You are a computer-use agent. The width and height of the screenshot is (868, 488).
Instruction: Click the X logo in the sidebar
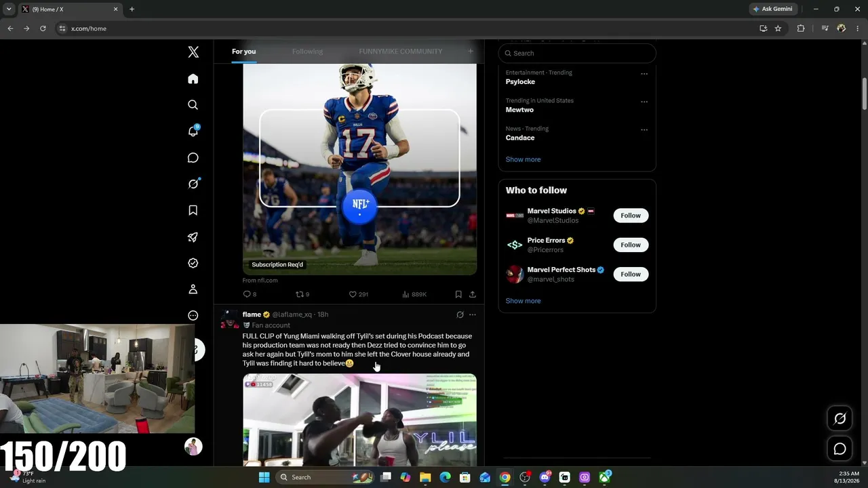point(193,52)
